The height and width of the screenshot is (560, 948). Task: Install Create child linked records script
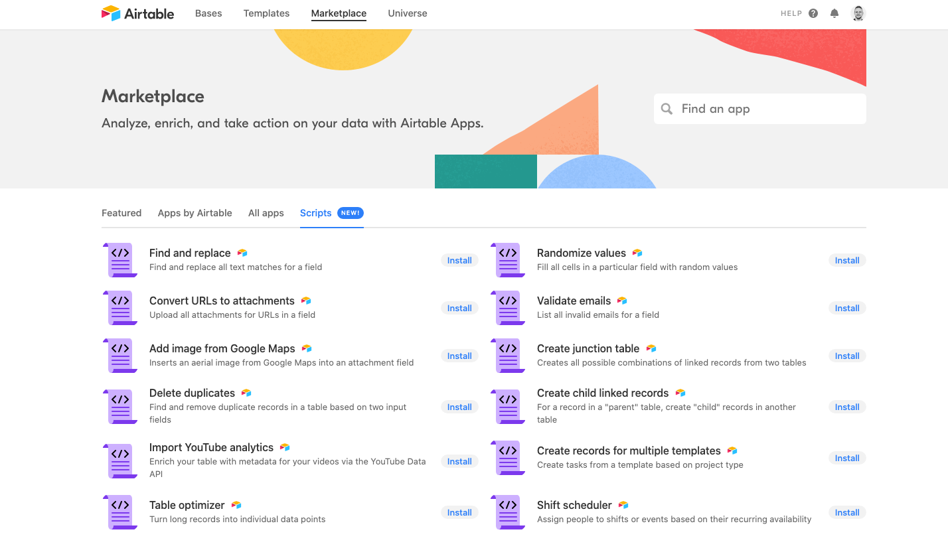click(847, 407)
